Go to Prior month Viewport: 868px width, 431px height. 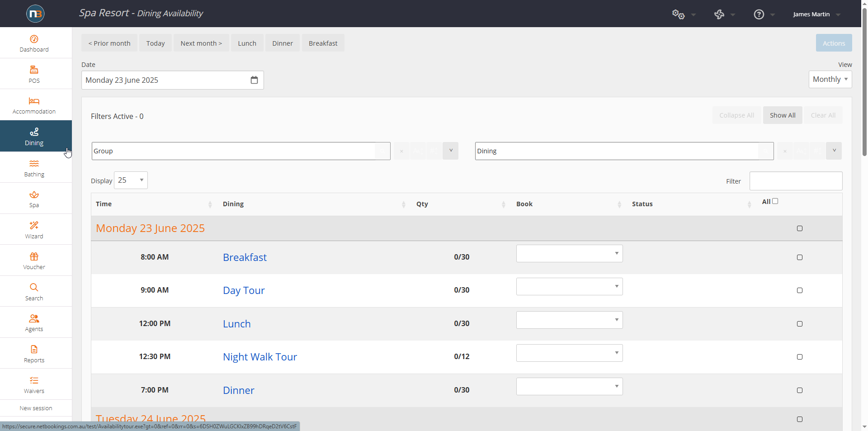109,43
